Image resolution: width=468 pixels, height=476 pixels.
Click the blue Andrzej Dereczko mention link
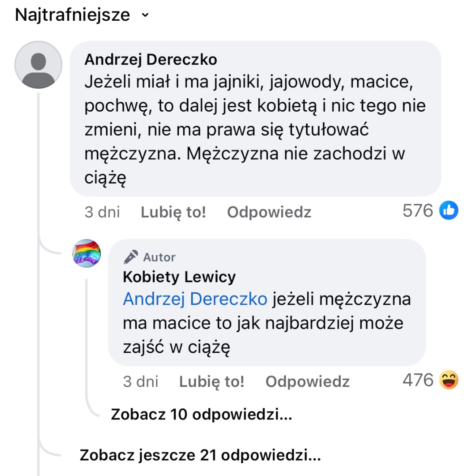click(x=195, y=299)
